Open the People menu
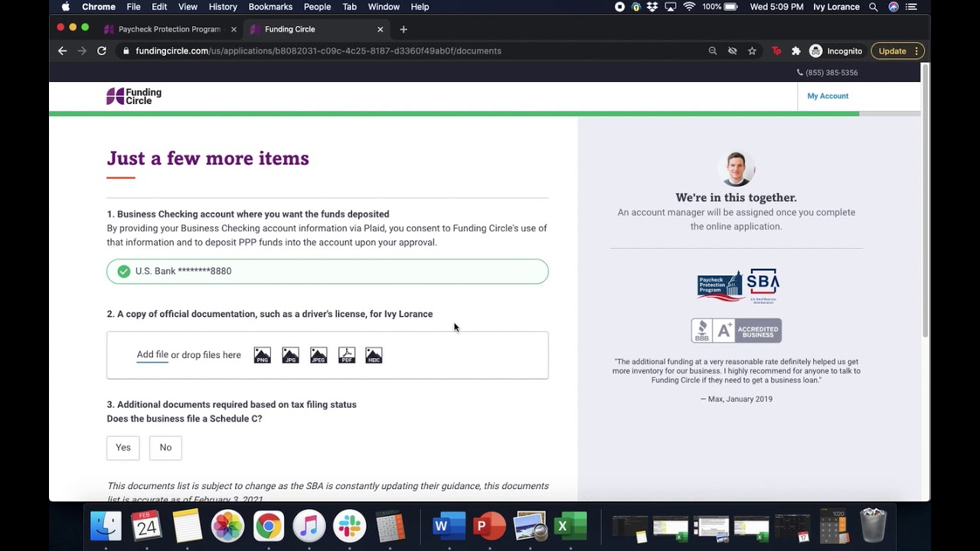Screen dimensions: 980x551 point(317,7)
